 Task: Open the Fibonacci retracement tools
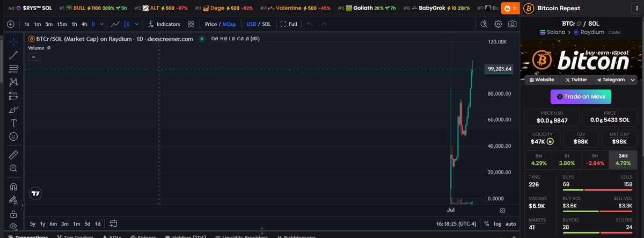point(13,68)
